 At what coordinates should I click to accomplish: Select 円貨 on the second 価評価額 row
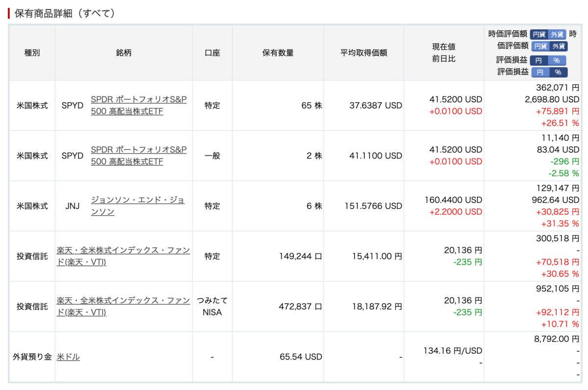coord(540,46)
